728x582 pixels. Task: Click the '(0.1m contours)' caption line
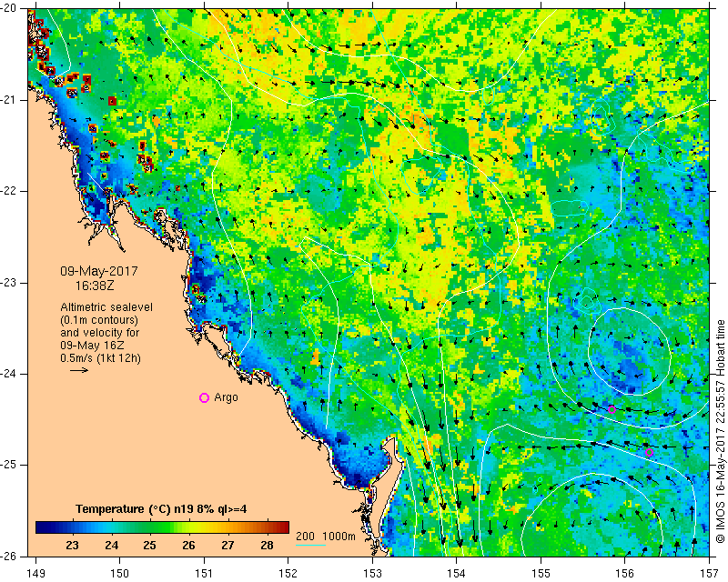pyautogui.click(x=99, y=320)
